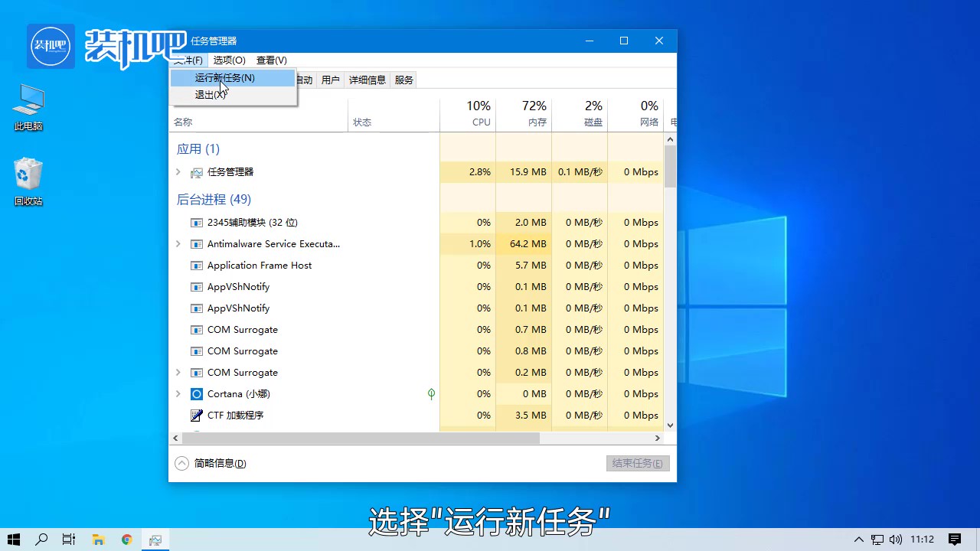Click the vertical scrollbar down arrow

click(x=670, y=425)
